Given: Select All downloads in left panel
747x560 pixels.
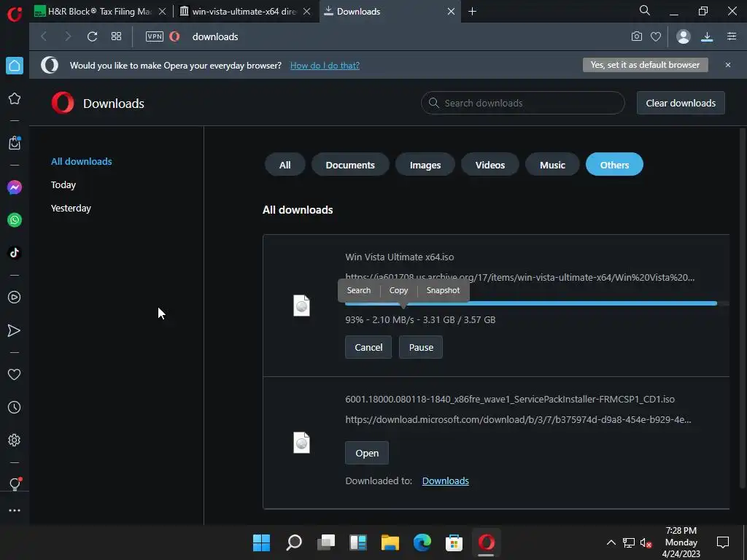Looking at the screenshot, I should tap(82, 161).
